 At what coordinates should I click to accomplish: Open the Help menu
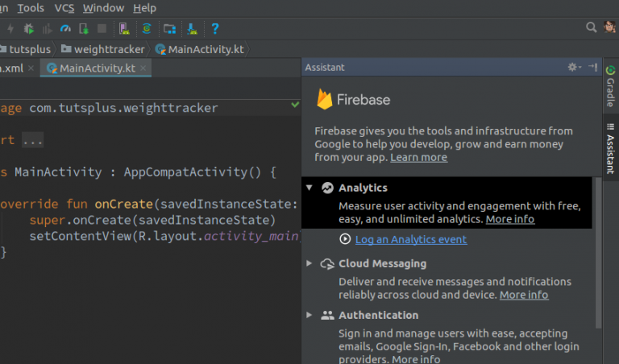(x=144, y=8)
